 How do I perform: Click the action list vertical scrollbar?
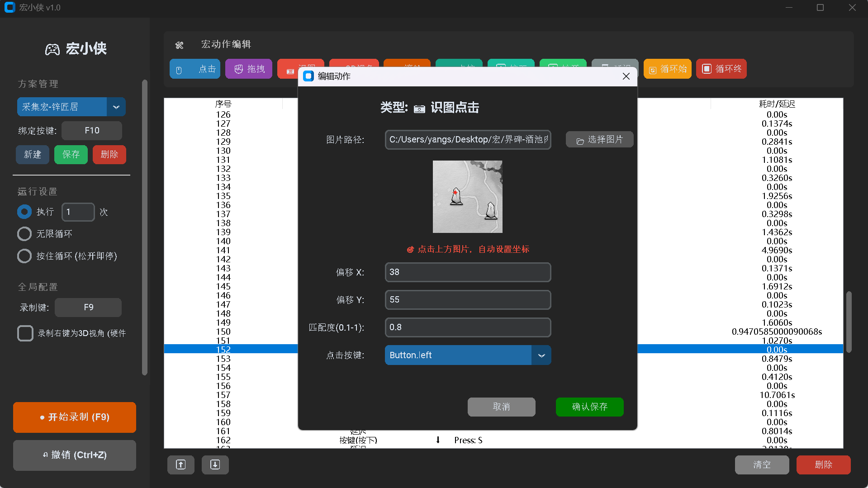click(849, 321)
